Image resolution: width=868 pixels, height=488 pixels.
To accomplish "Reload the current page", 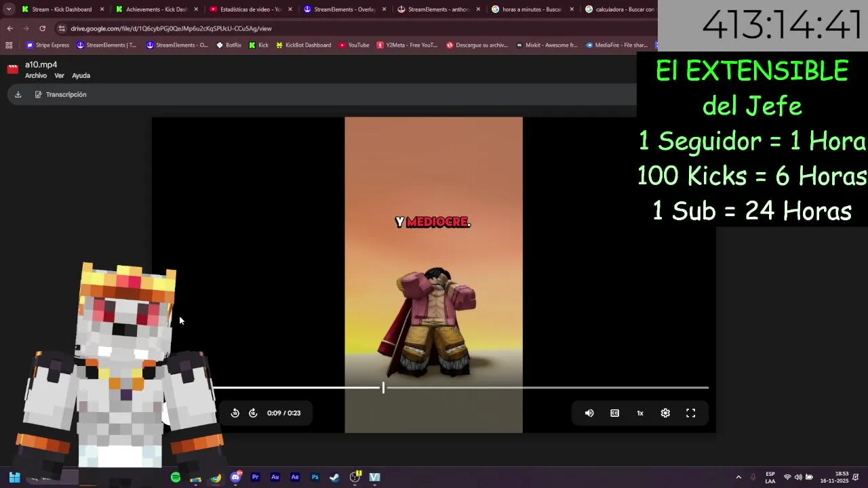I will 42,28.
